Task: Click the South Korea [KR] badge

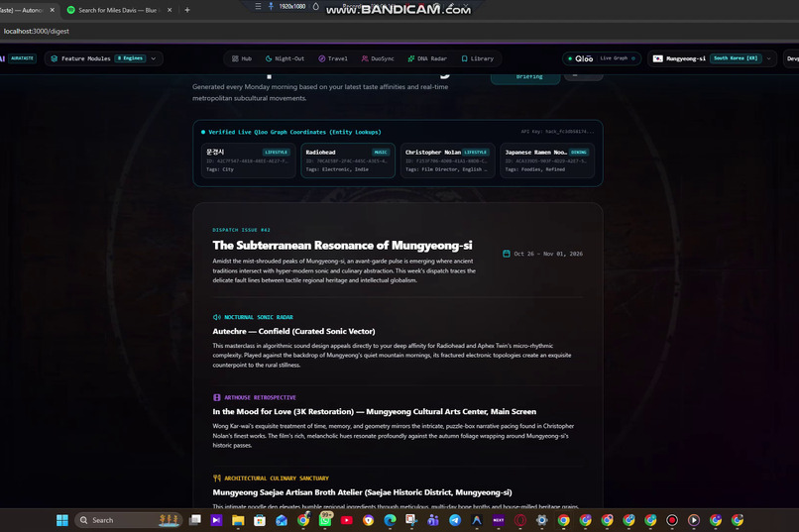Action: (736, 58)
